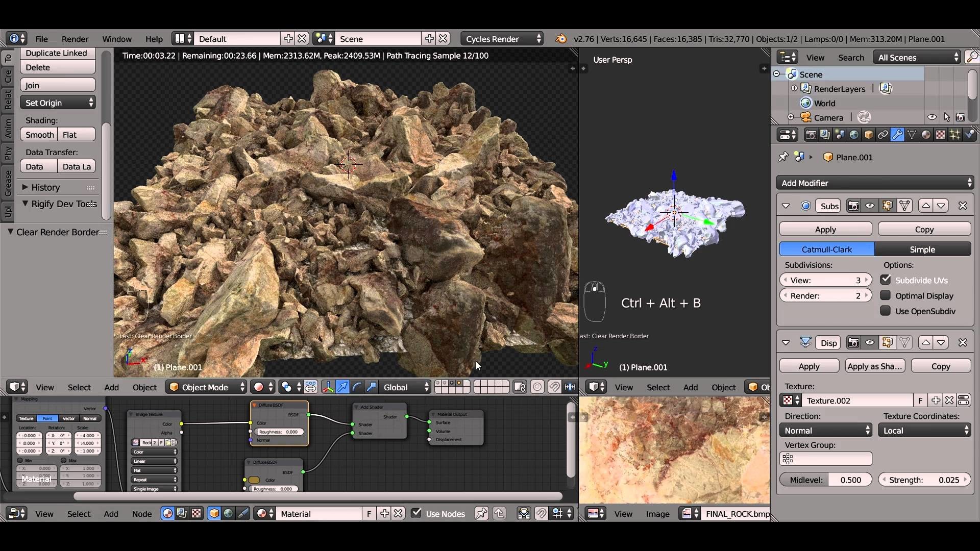Apply the Subsurf modifier
The height and width of the screenshot is (551, 980).
[x=825, y=229]
